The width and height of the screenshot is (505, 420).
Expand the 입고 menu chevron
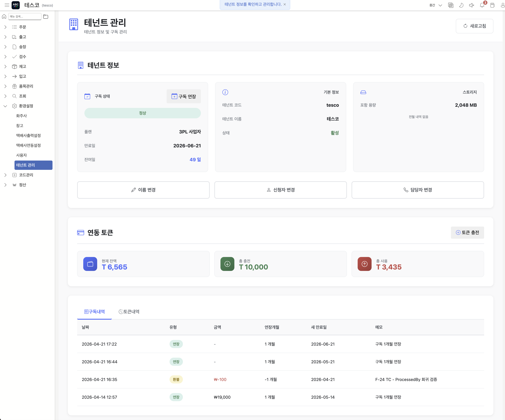(5, 76)
